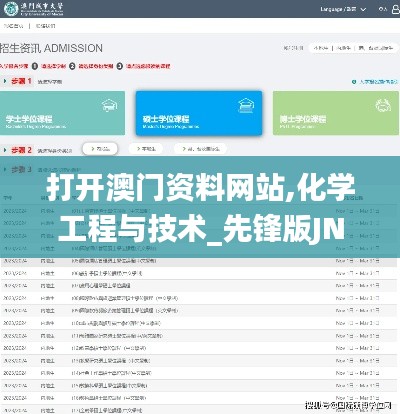
Task: Open the first breadcrumb link under the header
Action: pos(13,26)
